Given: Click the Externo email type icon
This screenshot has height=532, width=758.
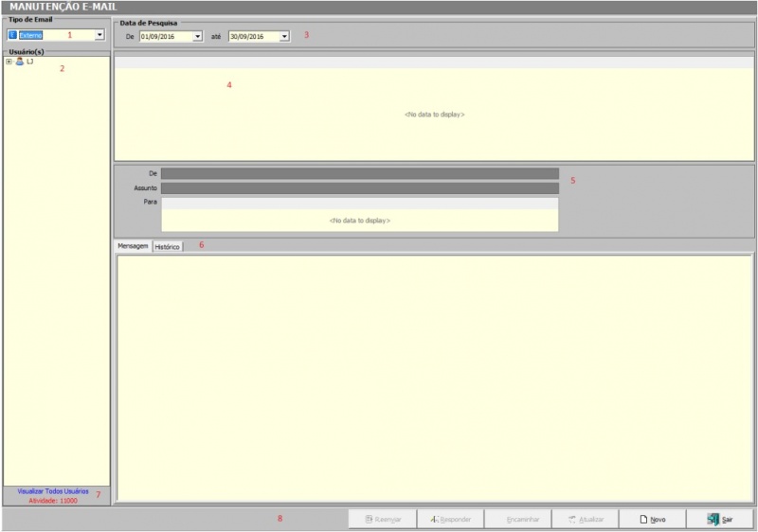Looking at the screenshot, I should [x=12, y=35].
